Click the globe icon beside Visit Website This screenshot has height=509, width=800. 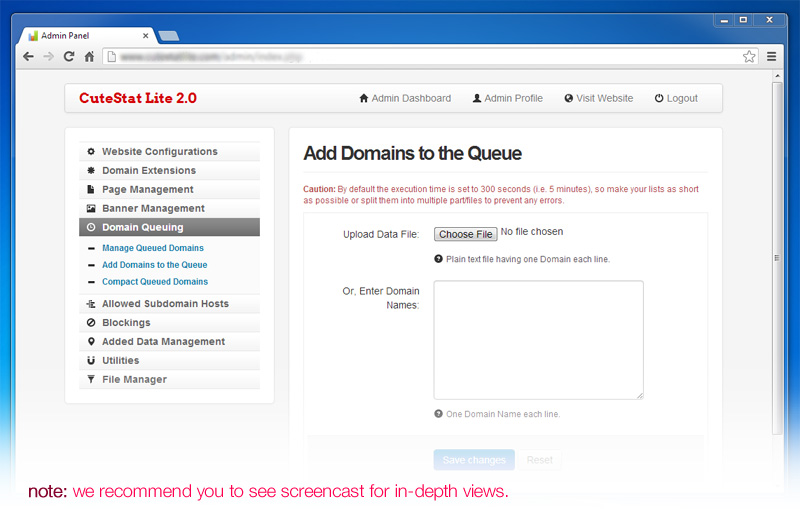(568, 98)
